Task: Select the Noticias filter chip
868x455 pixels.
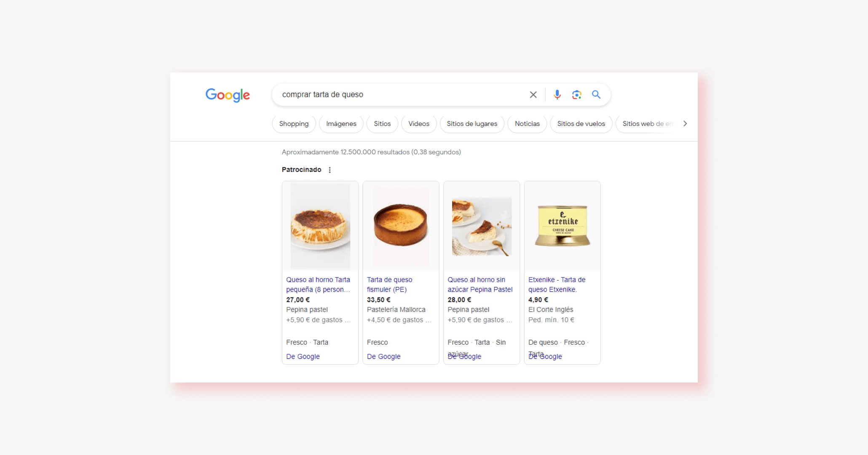Action: pyautogui.click(x=527, y=124)
